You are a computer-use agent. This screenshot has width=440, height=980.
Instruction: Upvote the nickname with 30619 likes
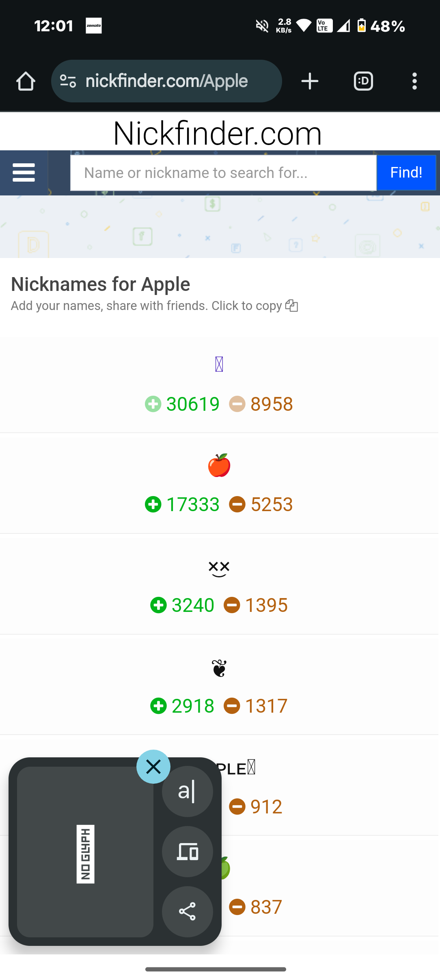pos(153,404)
